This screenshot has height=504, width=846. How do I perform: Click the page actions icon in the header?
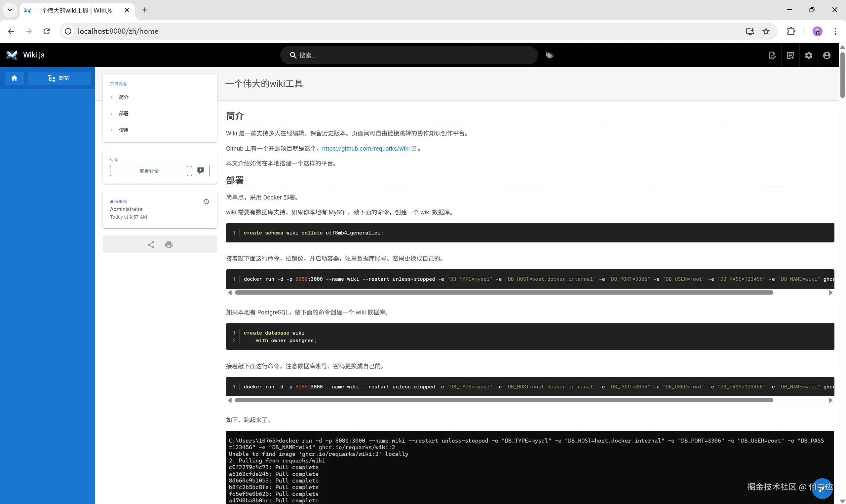(x=772, y=55)
